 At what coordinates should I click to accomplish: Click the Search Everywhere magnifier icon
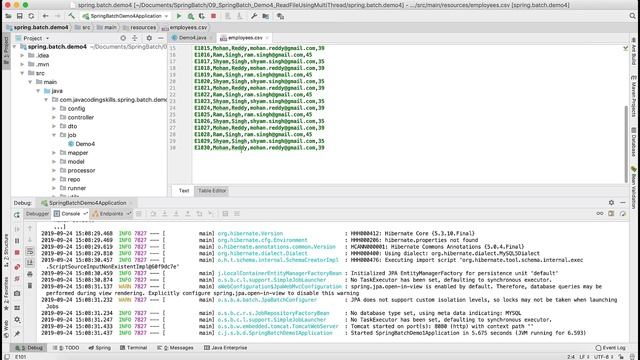pos(632,16)
